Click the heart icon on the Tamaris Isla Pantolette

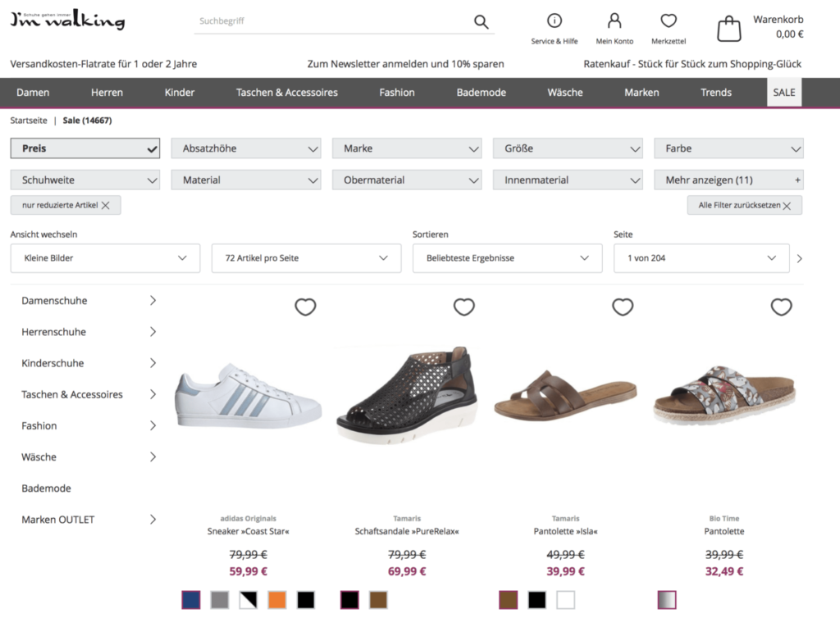pos(623,307)
